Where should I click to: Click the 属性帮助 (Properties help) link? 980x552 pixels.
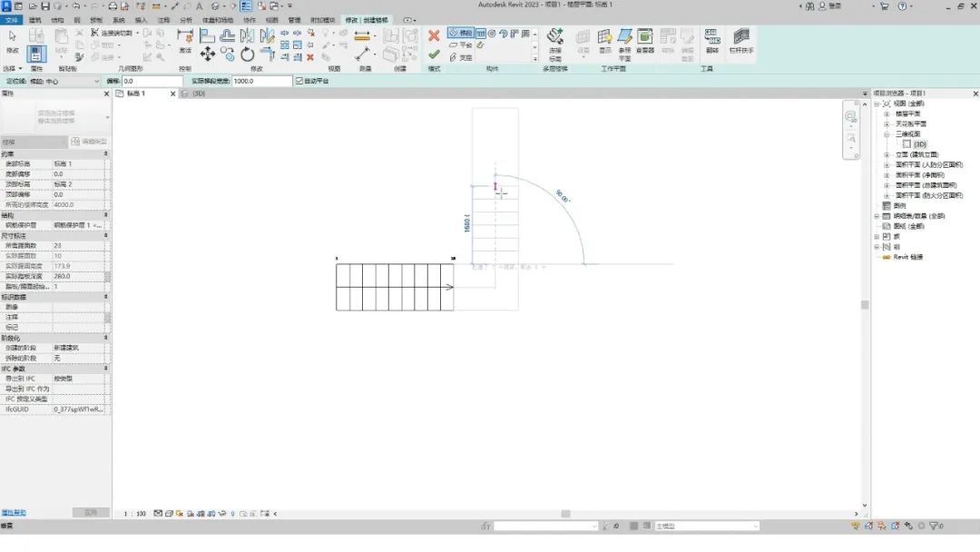click(14, 513)
